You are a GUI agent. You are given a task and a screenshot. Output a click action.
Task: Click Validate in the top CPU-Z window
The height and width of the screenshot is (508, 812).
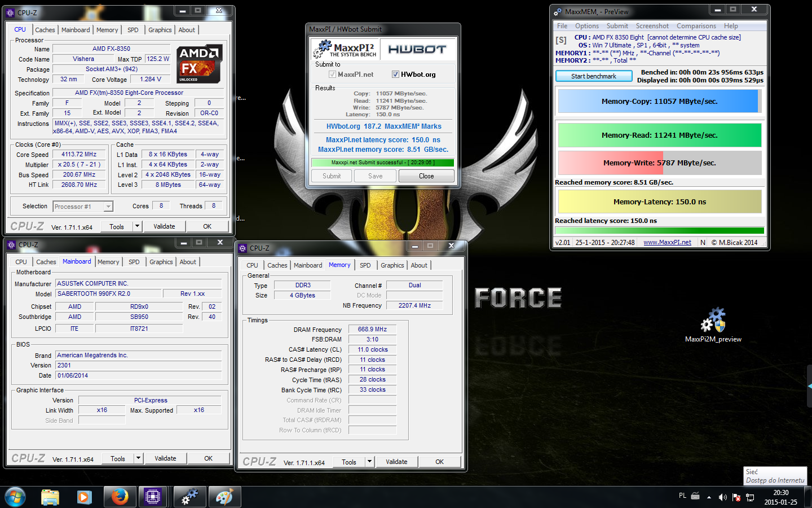164,226
